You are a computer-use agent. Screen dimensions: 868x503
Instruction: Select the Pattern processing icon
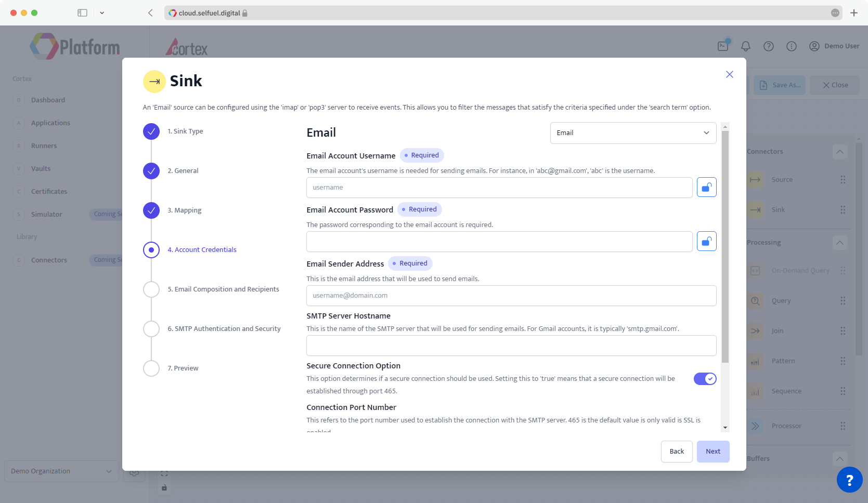click(x=755, y=361)
